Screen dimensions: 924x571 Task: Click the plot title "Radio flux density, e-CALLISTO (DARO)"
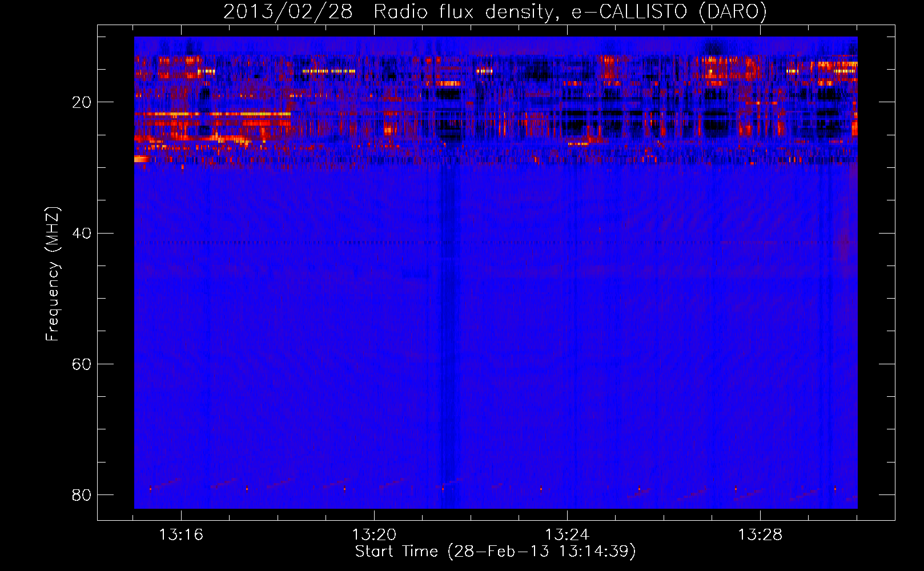click(x=570, y=12)
